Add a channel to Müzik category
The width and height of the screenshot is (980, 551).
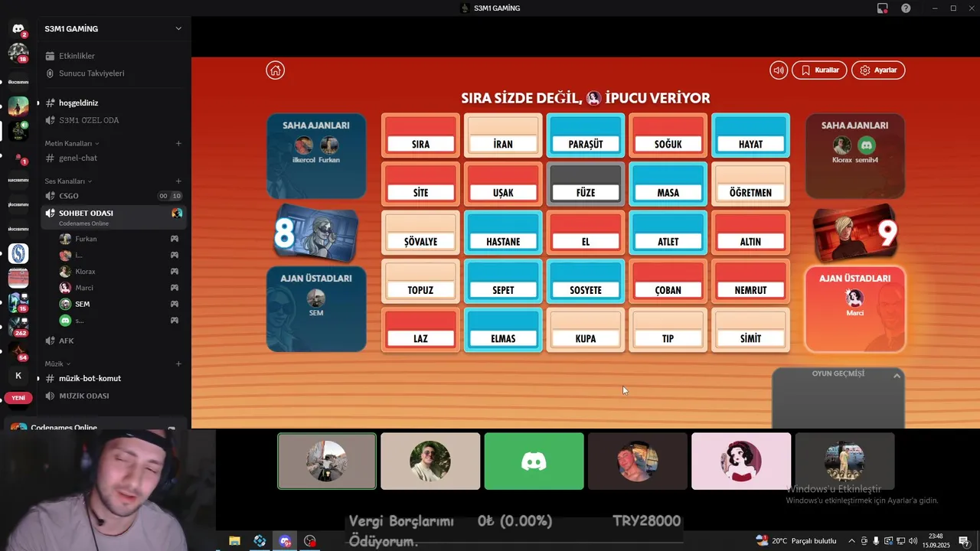pos(178,364)
